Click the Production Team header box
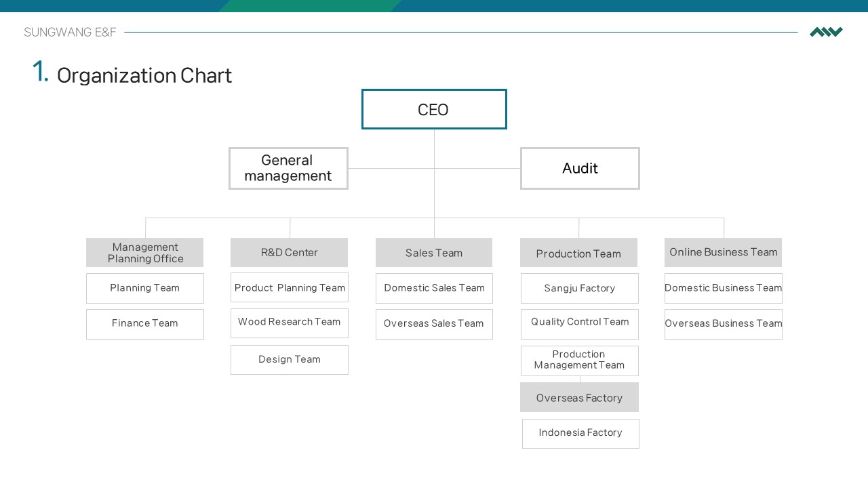868x488 pixels. pos(578,252)
